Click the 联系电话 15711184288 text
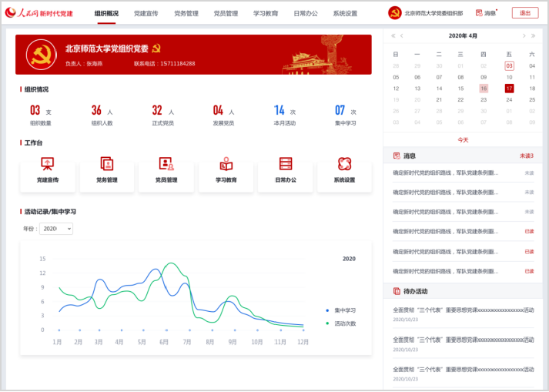The width and height of the screenshot is (549, 392). pyautogui.click(x=164, y=64)
